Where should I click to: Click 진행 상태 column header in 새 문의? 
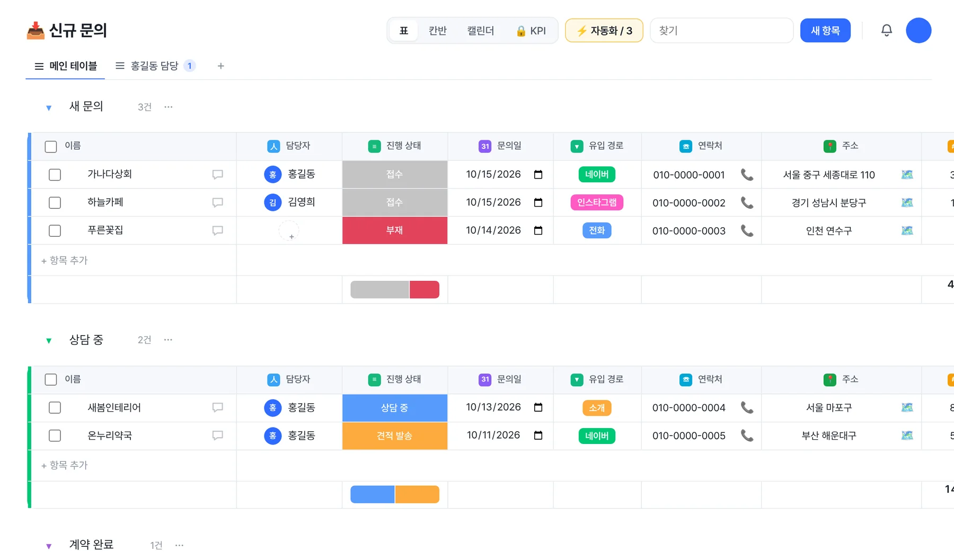[395, 146]
